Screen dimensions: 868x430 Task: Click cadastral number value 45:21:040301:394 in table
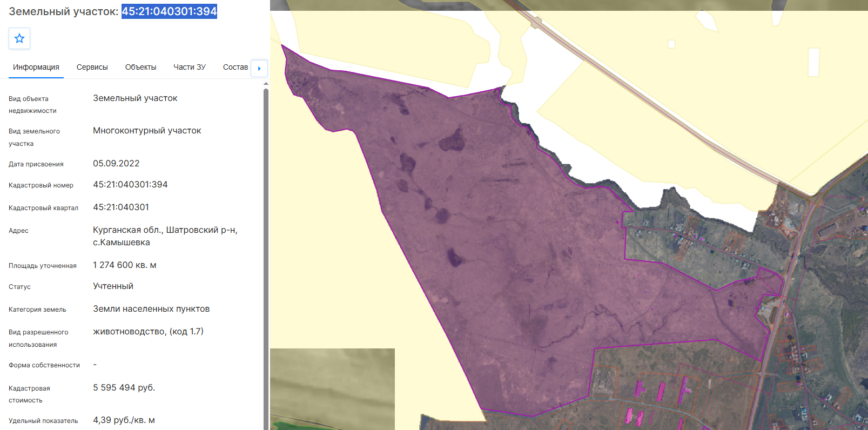click(x=130, y=185)
